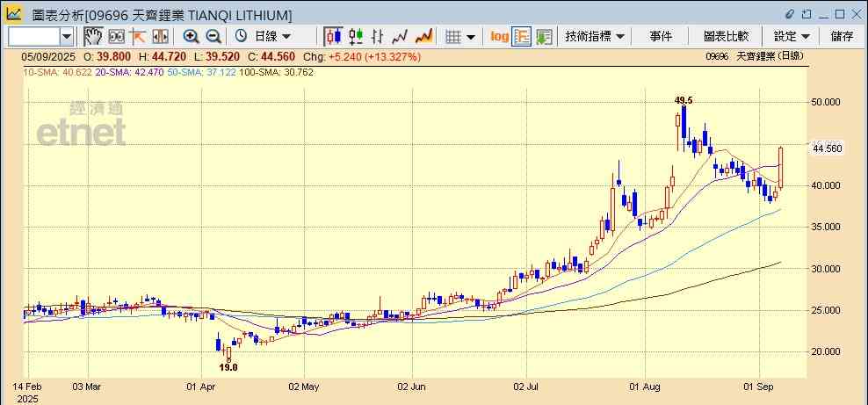The width and height of the screenshot is (868, 405).
Task: Open the 日線 period dropdown
Action: point(272,37)
